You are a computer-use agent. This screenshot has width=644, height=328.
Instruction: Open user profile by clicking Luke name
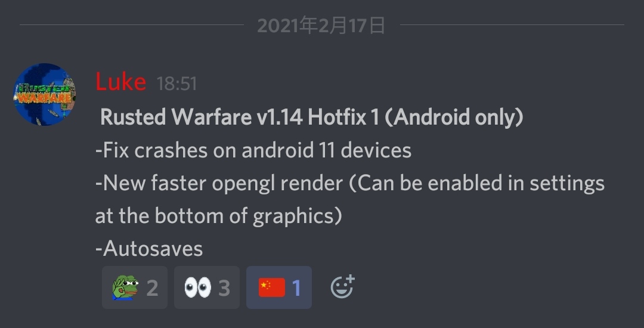click(120, 82)
